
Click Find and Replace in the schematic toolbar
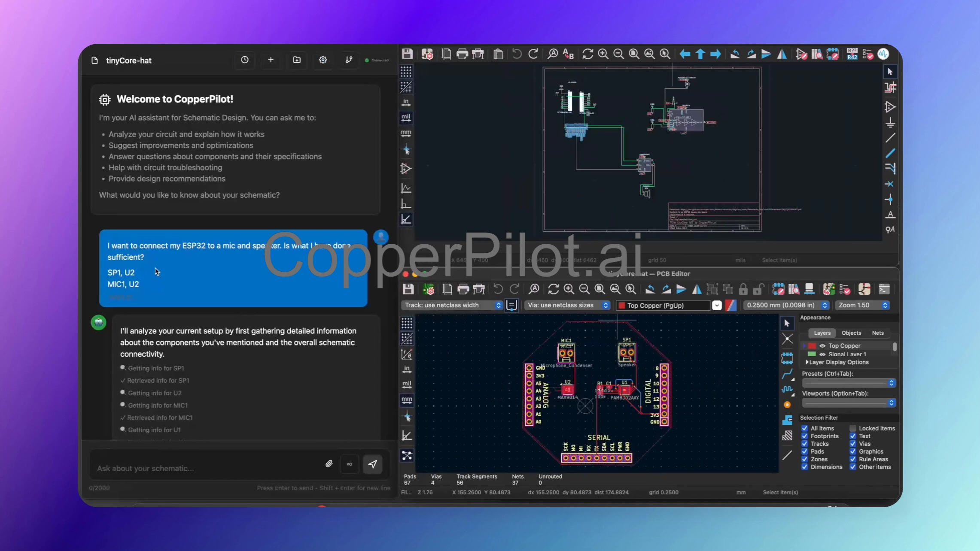pos(568,54)
